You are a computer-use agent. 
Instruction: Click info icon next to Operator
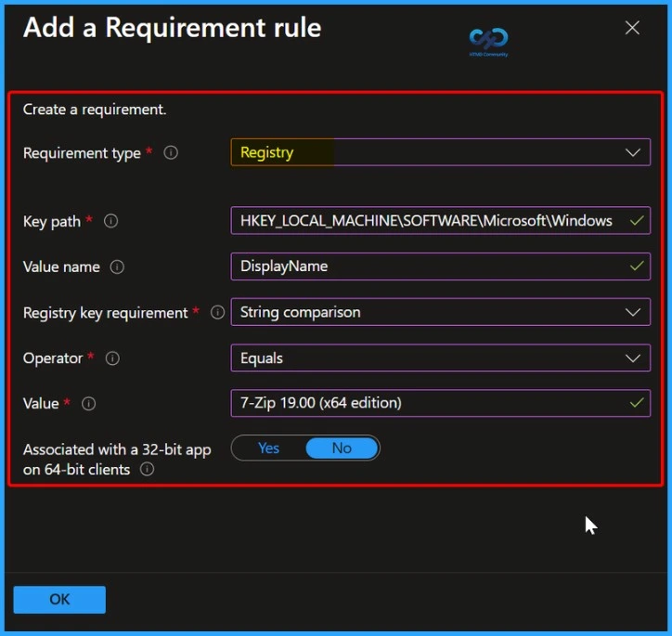112,358
